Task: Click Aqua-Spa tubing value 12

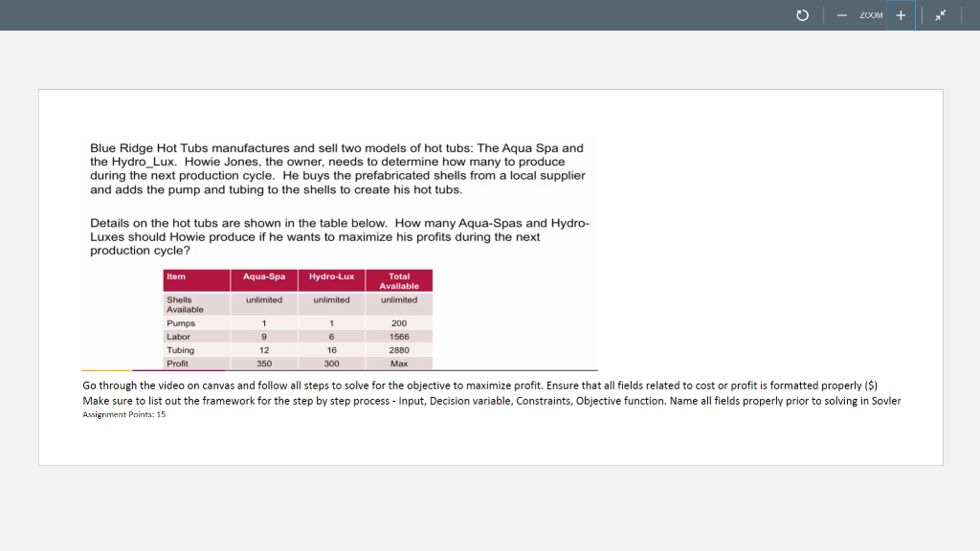Action: tap(264, 350)
